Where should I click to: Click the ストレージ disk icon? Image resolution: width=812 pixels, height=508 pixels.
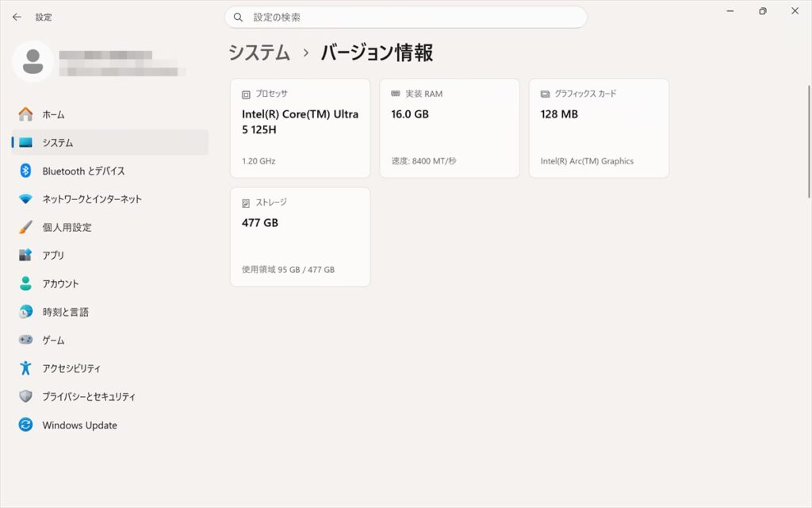(x=246, y=203)
